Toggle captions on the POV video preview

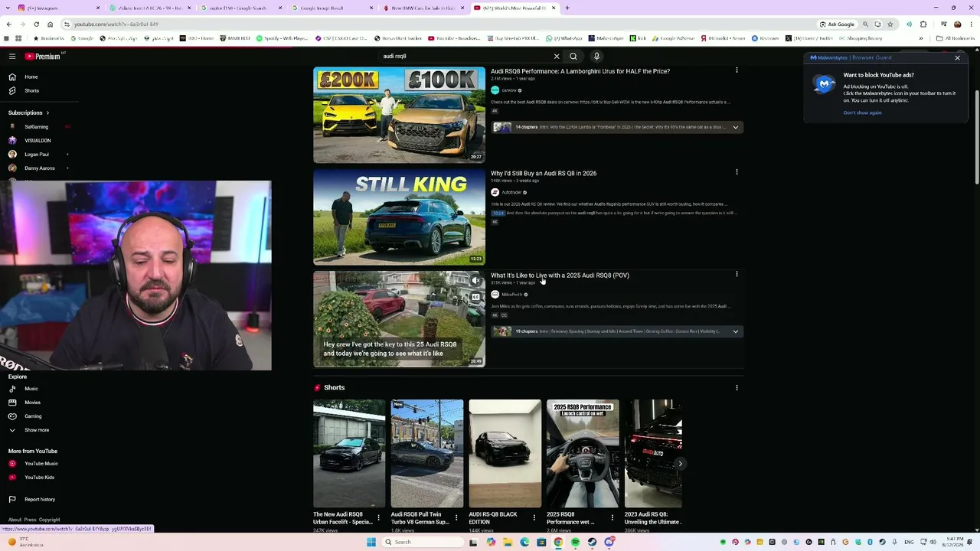click(x=475, y=297)
